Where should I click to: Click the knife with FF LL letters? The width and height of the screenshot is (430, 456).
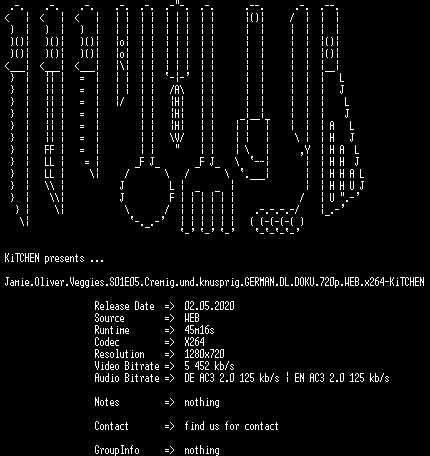(52, 110)
